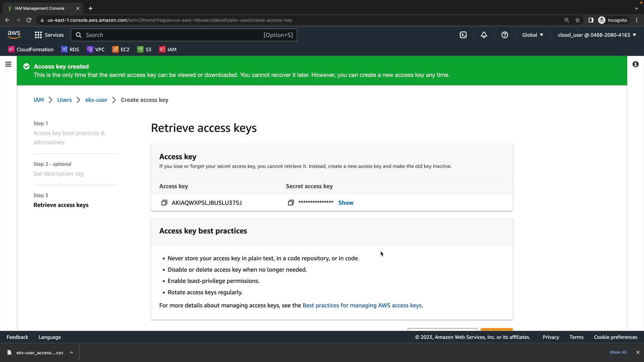Image resolution: width=644 pixels, height=362 pixels.
Task: Open the cloud_user account dropdown
Action: click(597, 35)
